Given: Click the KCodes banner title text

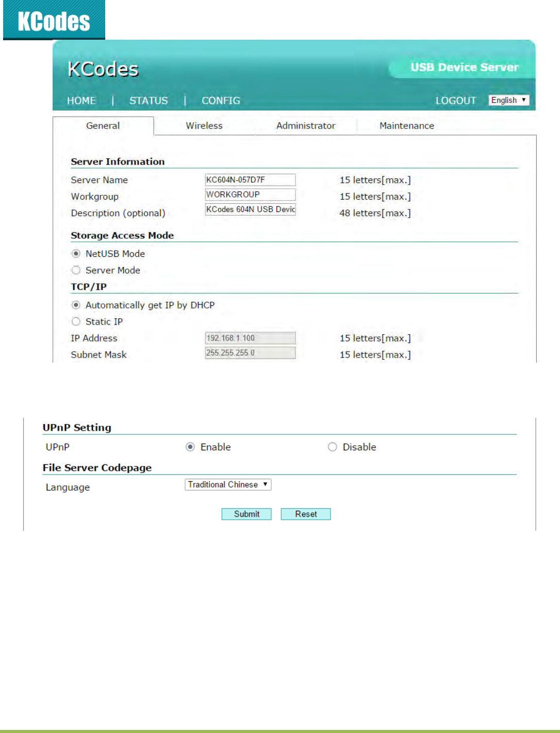Looking at the screenshot, I should [103, 69].
